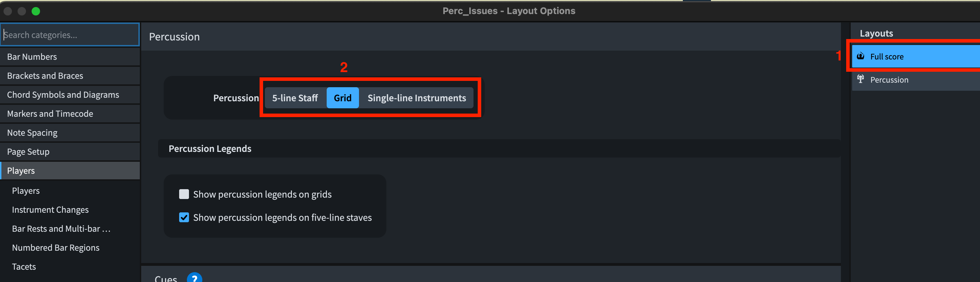The width and height of the screenshot is (980, 282).
Task: Click the Percussion part layout icon
Action: 860,79
